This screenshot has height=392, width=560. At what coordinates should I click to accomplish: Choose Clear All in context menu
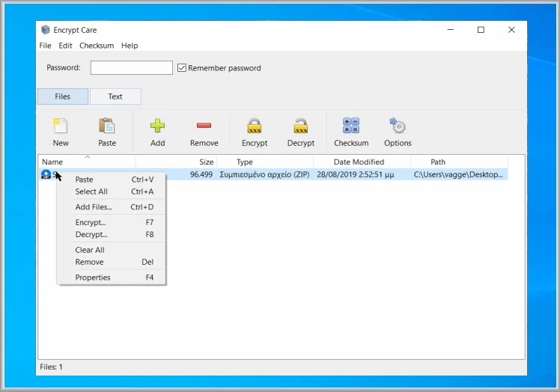tap(112, 250)
